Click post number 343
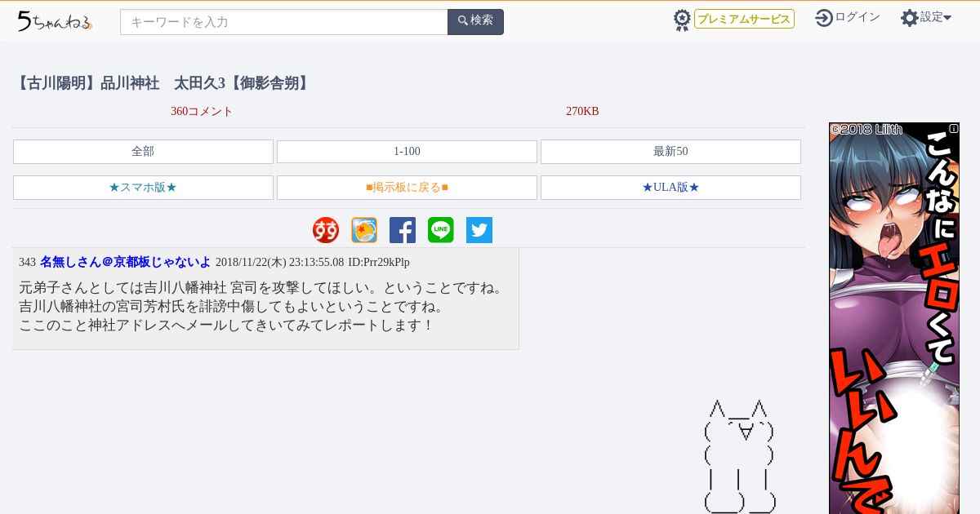Viewport: 980px width, 514px height. point(27,263)
